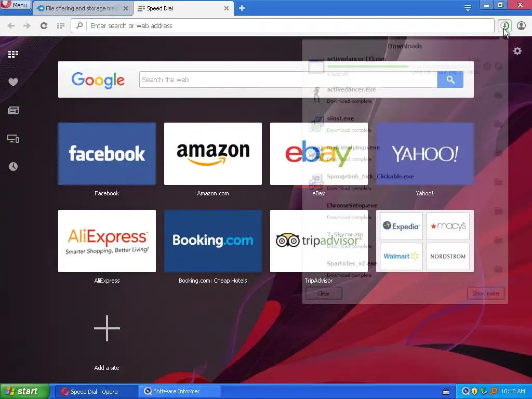The width and height of the screenshot is (532, 399).
Task: Switch to Software Informer taskbar item
Action: (180, 392)
